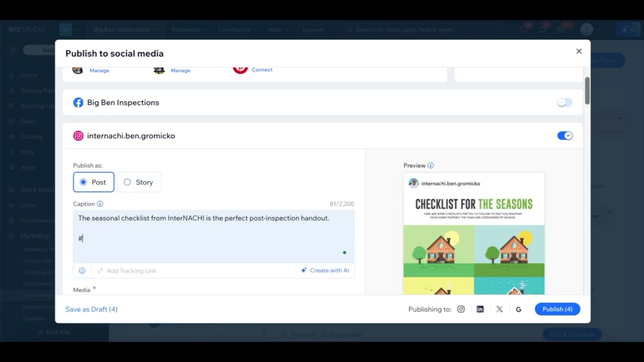The image size is (644, 362).
Task: Open the workspace switcher next to the Wix Studio logo
Action: (69, 30)
